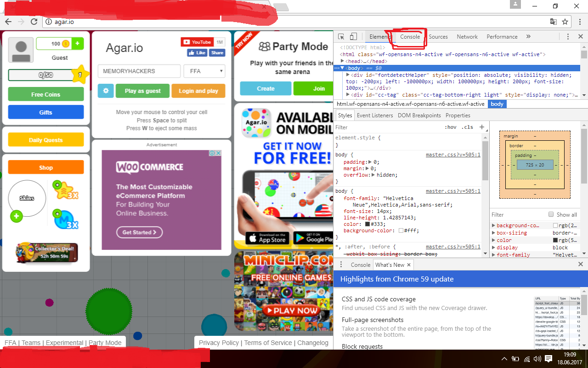The width and height of the screenshot is (588, 368).
Task: Click the green plus on the Skins circle
Action: click(16, 216)
